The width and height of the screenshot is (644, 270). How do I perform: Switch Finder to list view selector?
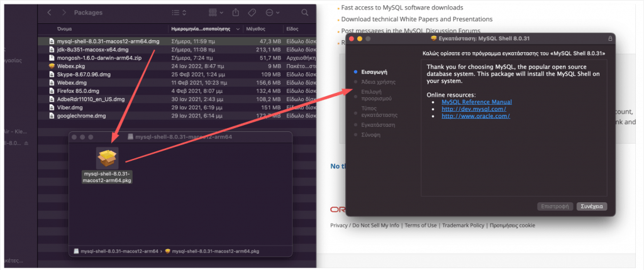coord(179,13)
